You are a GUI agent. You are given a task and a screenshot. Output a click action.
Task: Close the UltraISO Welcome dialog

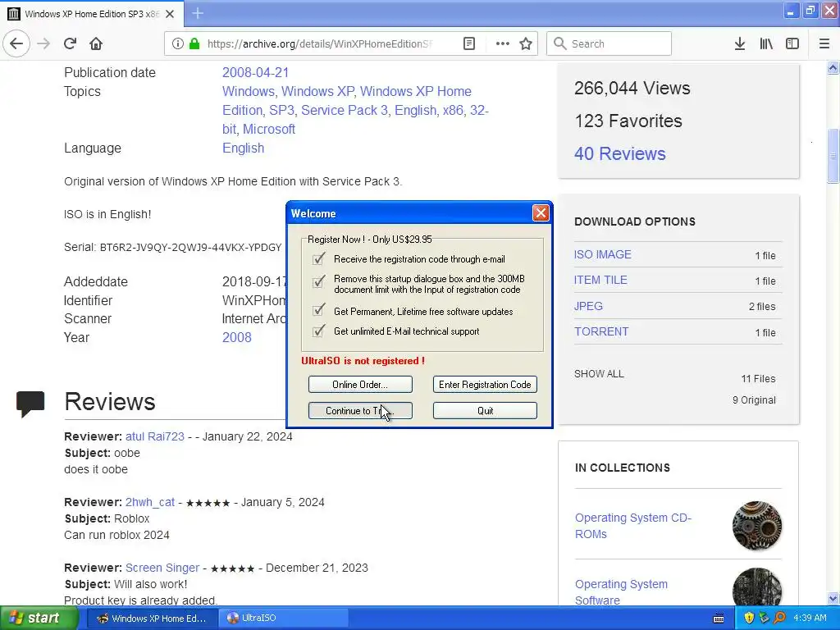(541, 213)
